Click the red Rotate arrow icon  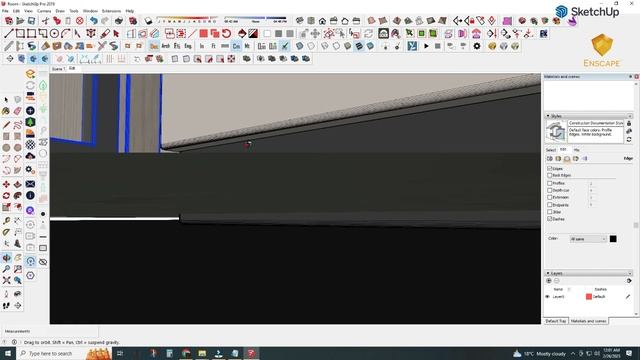point(227,33)
